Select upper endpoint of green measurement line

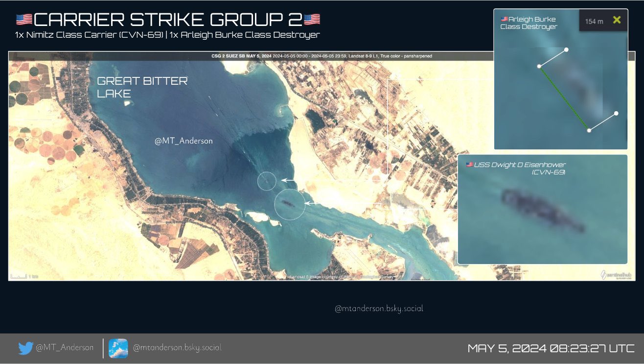click(x=539, y=66)
